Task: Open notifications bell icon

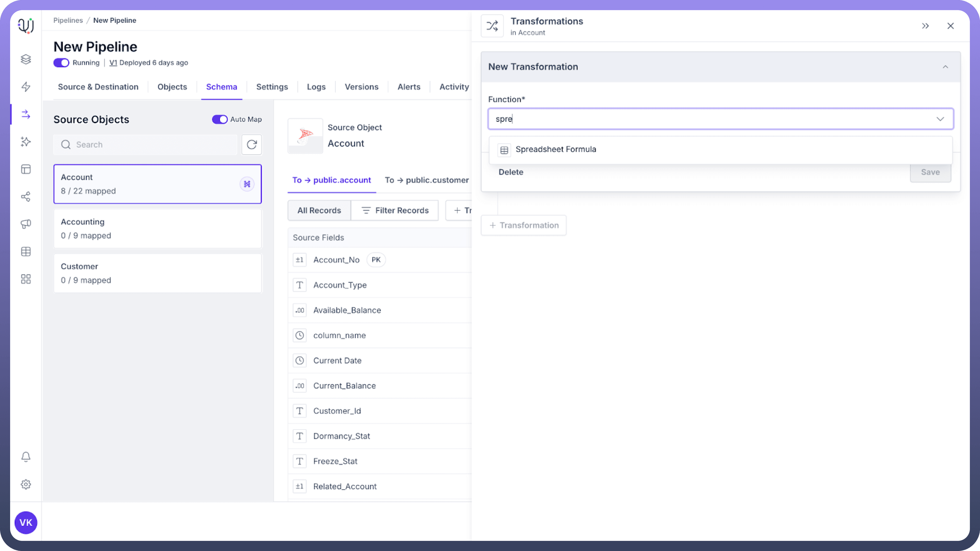Action: point(26,457)
